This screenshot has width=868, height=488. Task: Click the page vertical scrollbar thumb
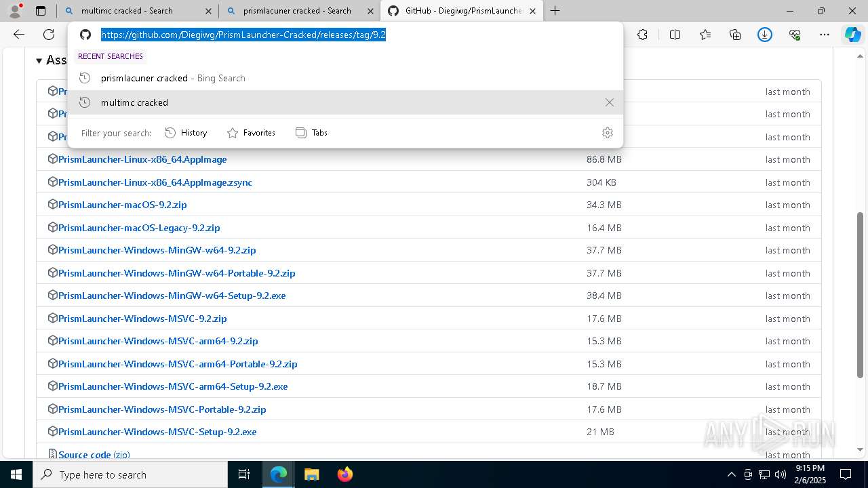click(x=860, y=294)
